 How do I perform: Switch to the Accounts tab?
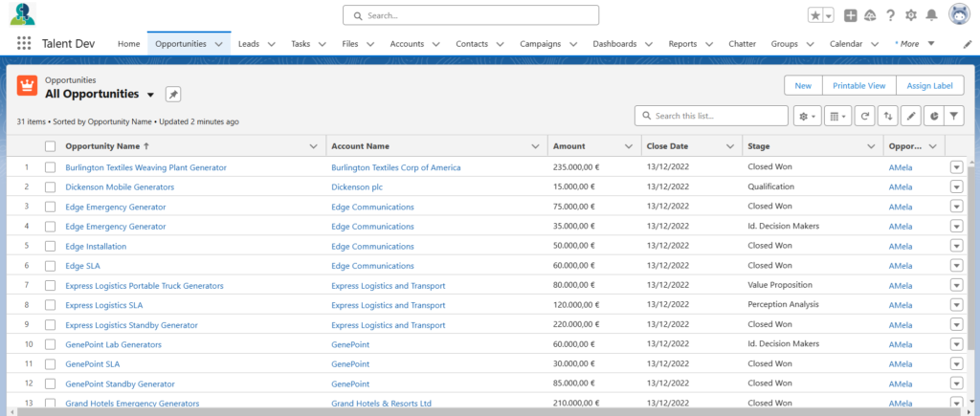point(407,44)
